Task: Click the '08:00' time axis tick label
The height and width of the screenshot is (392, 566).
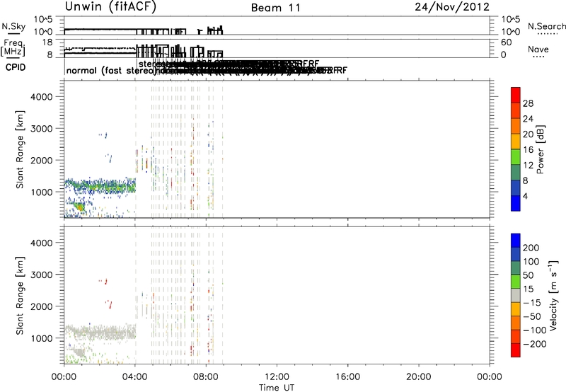Action: click(206, 376)
